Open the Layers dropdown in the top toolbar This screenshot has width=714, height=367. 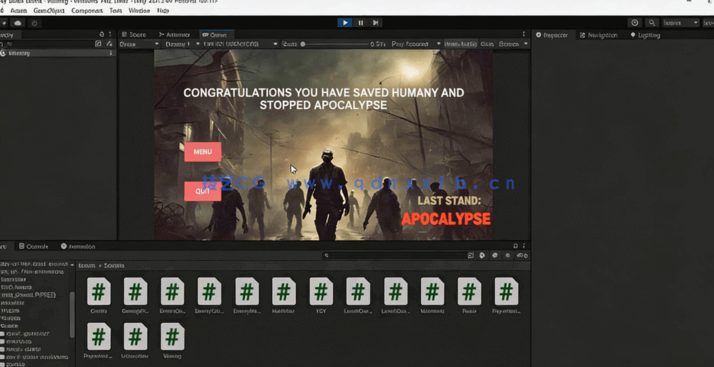(680, 23)
